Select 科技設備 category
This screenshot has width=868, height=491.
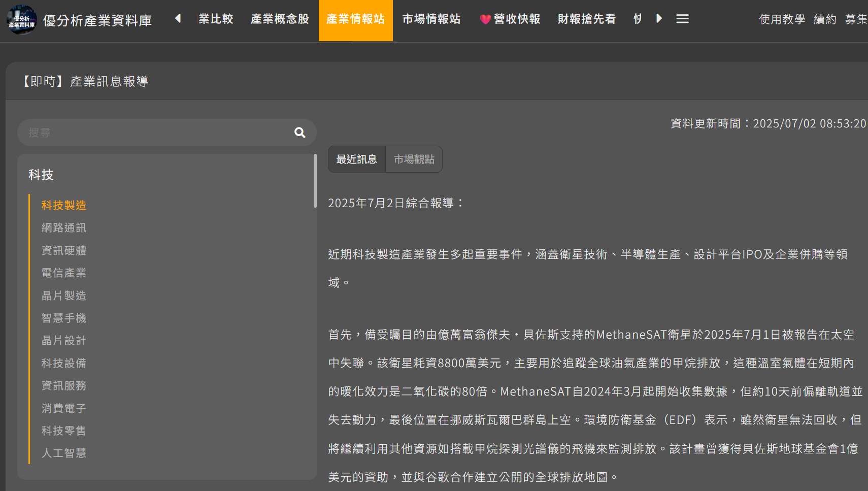(64, 363)
